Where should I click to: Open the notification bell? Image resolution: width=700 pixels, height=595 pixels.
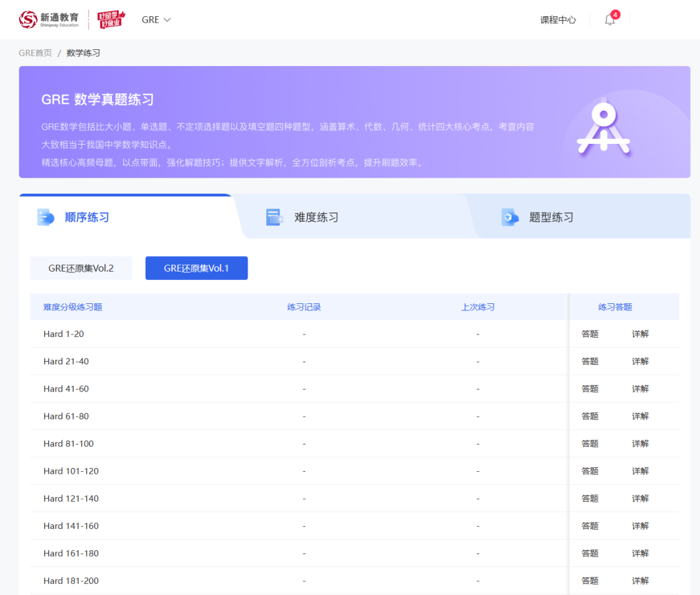[610, 19]
